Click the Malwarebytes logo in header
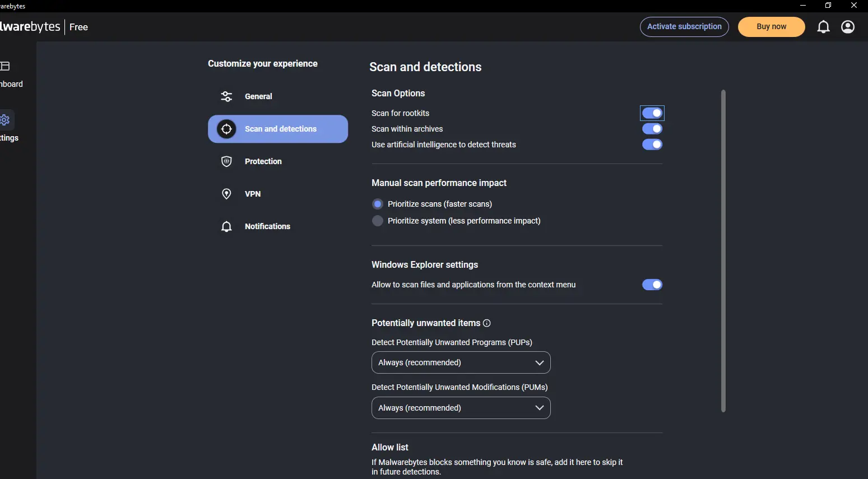The height and width of the screenshot is (479, 868). [30, 27]
